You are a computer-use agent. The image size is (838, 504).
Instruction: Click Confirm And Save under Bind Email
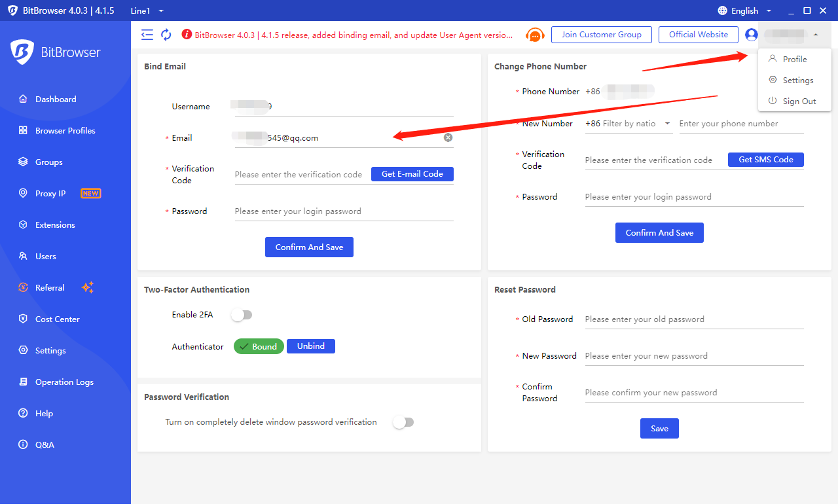(x=309, y=247)
